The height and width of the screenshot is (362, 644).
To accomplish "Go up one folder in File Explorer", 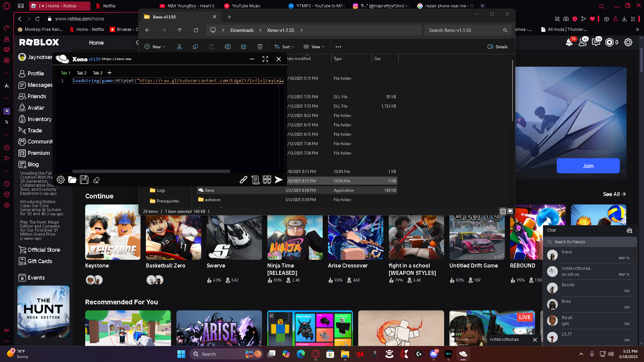I will (x=180, y=30).
